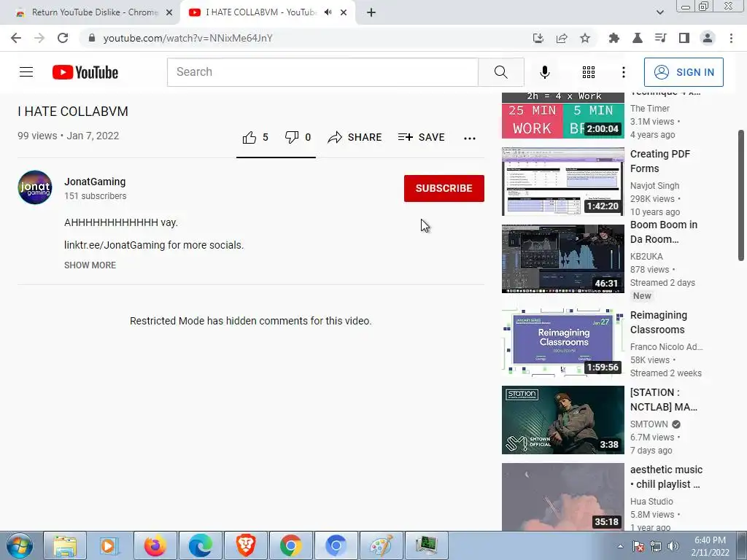Open the install app icon in address bar
Image resolution: width=747 pixels, height=560 pixels.
[x=538, y=38]
